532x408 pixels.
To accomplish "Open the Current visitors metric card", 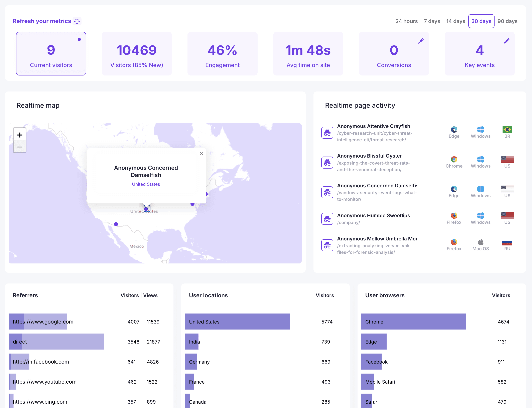I will tap(51, 54).
